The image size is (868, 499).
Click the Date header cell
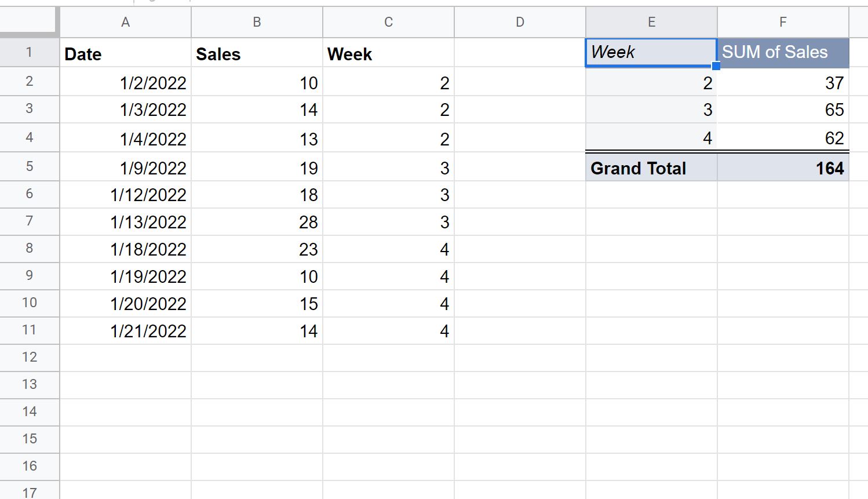(125, 53)
